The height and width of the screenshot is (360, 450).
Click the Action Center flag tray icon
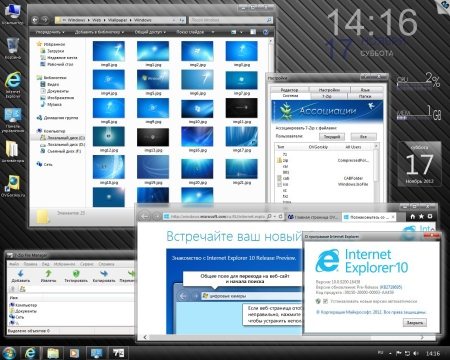pos(399,353)
